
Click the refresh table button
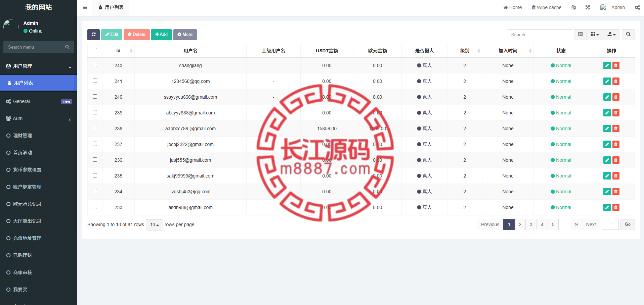click(93, 35)
